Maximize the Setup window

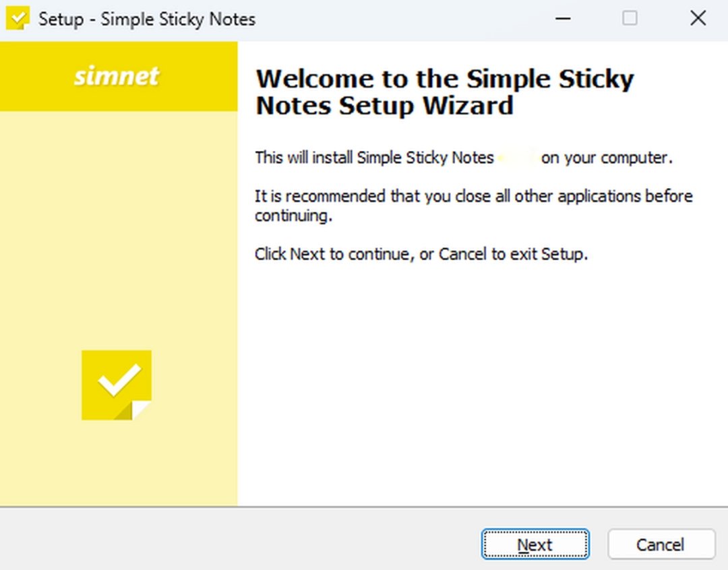[x=630, y=19]
